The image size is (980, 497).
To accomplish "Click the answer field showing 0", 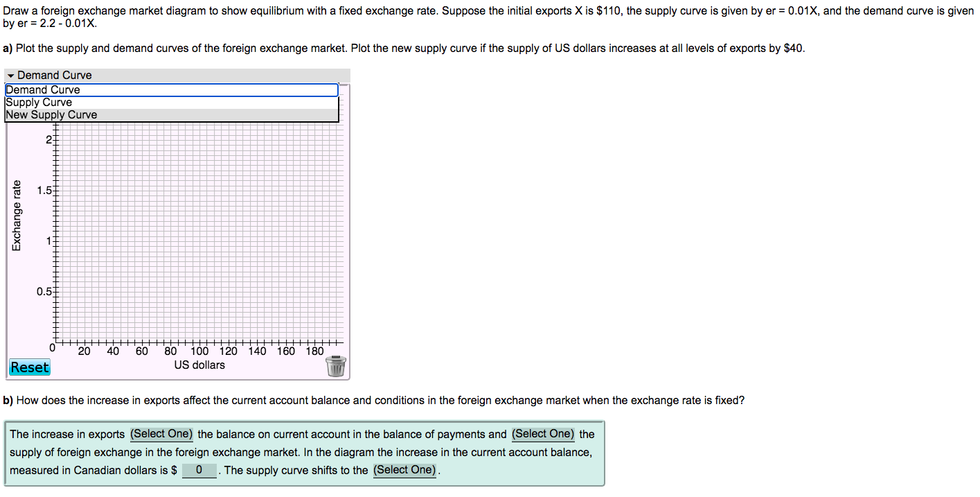I will [199, 470].
